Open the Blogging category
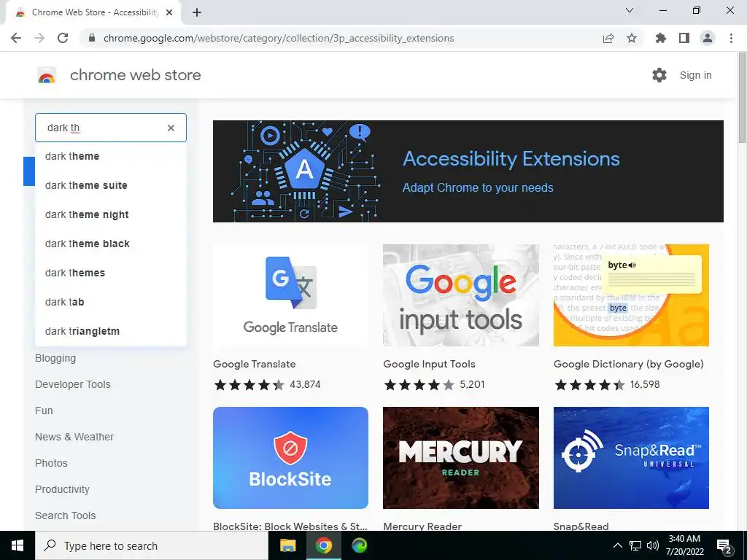The height and width of the screenshot is (560, 747). 55,358
